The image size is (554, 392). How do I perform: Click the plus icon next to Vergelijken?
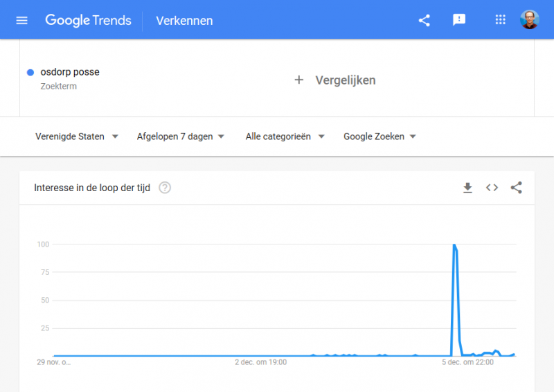tap(299, 80)
